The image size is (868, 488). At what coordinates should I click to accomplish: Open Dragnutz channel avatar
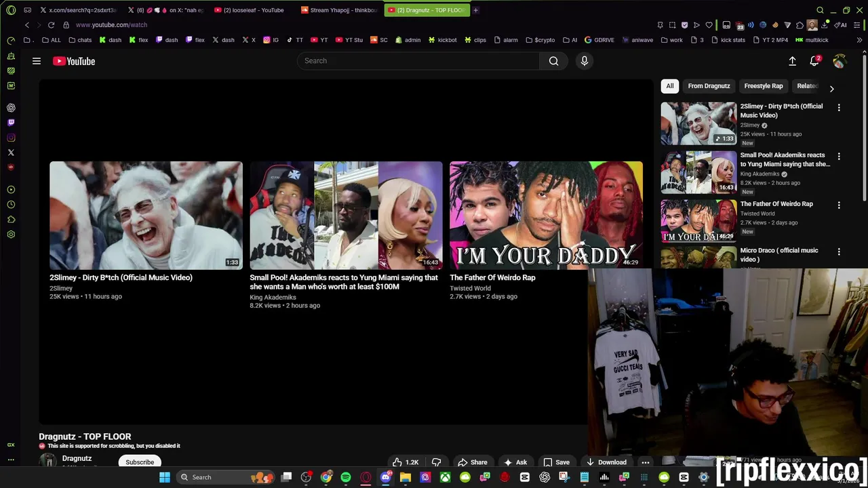click(47, 461)
